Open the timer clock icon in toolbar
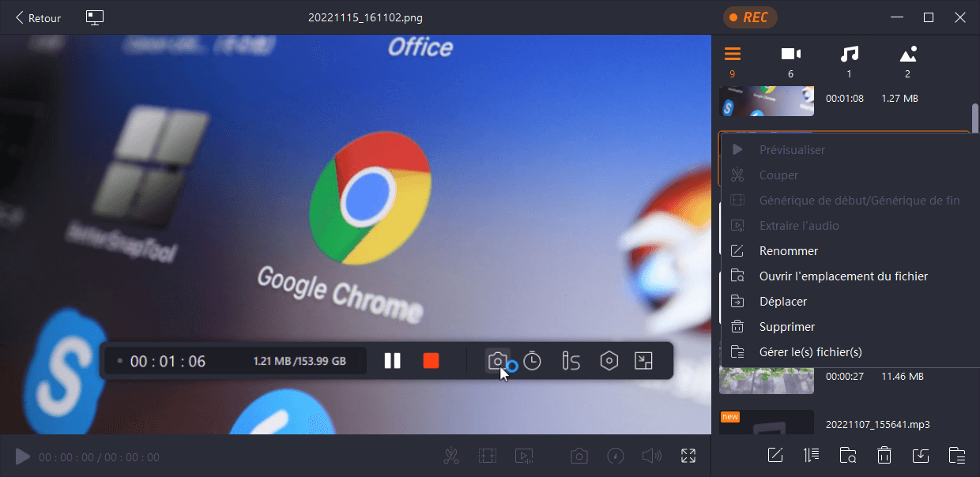Viewport: 980px width, 477px height. (533, 361)
